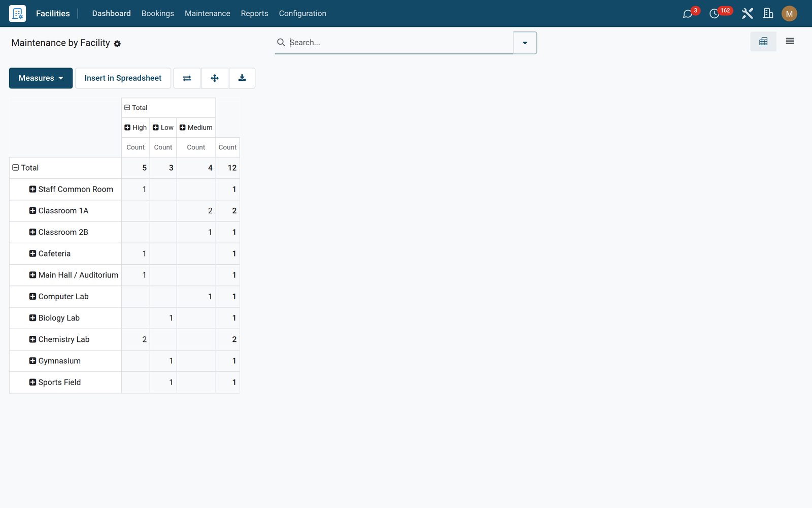Image resolution: width=812 pixels, height=508 pixels.
Task: Open the activities clock icon
Action: [x=715, y=14]
